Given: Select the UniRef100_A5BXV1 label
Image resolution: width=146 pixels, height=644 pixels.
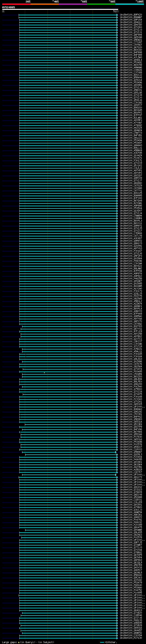Looking at the screenshot, I should point(131,90).
